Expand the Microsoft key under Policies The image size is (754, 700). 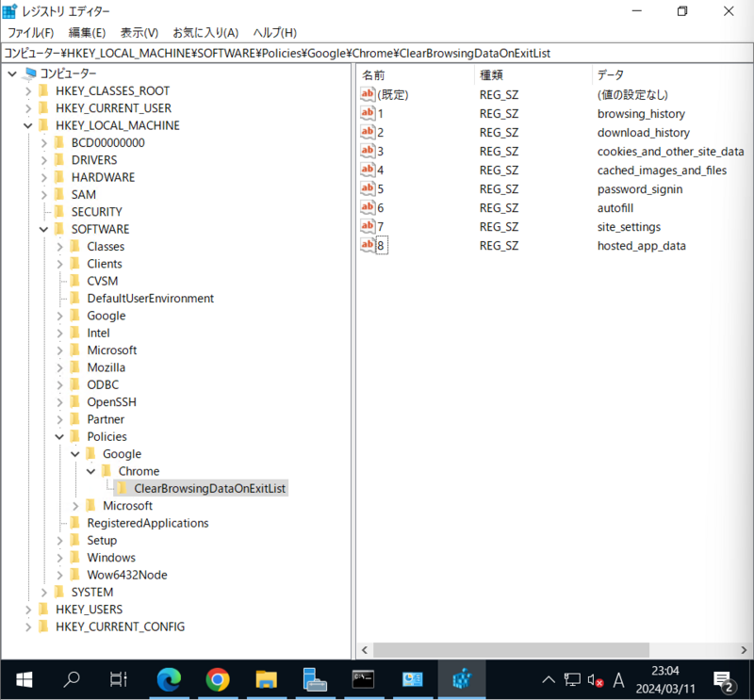point(75,506)
